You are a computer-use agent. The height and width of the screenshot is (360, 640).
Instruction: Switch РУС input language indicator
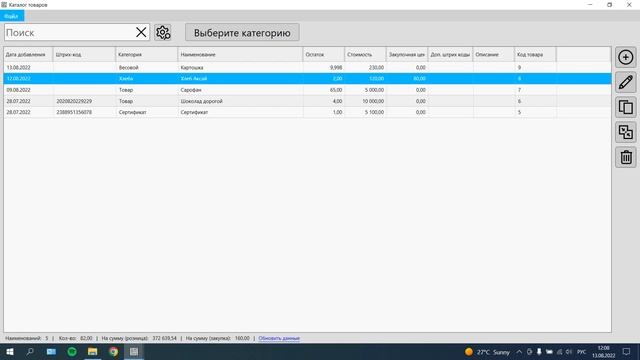581,352
